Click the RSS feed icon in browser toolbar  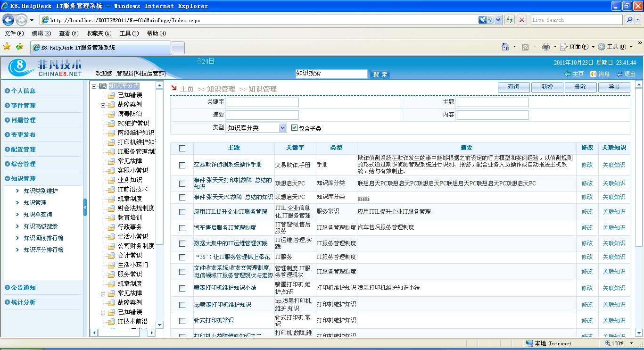525,46
